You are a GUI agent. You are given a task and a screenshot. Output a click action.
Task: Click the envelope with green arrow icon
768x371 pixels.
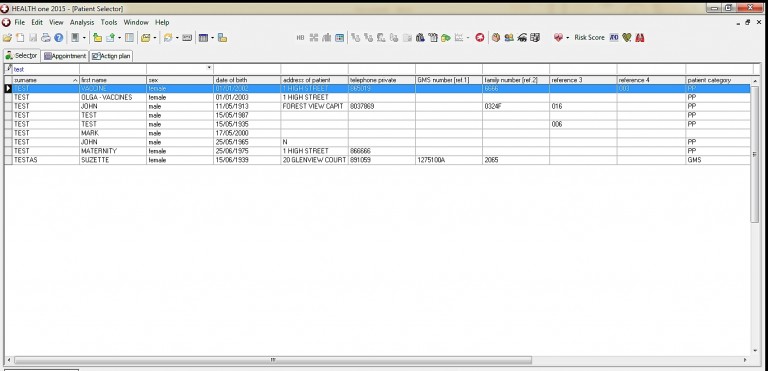(110, 38)
